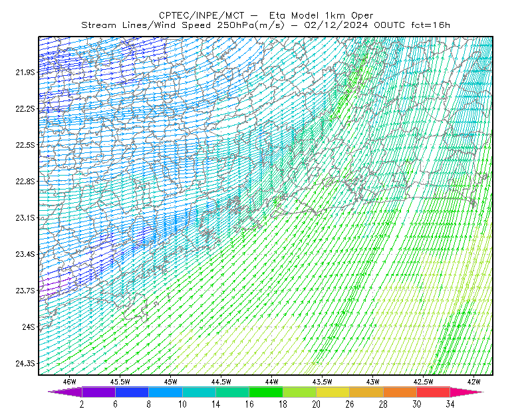Click the 23.1S latitude label
The image size is (532, 411).
[x=25, y=217]
